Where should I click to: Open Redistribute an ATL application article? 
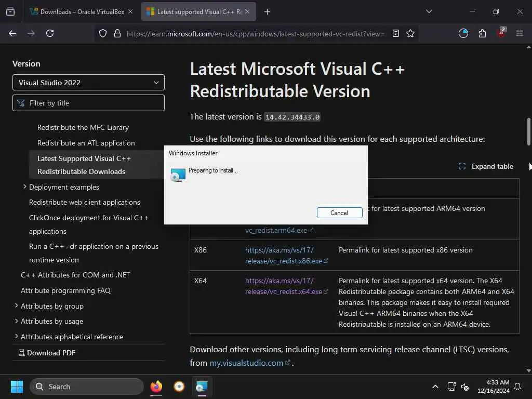coord(86,143)
